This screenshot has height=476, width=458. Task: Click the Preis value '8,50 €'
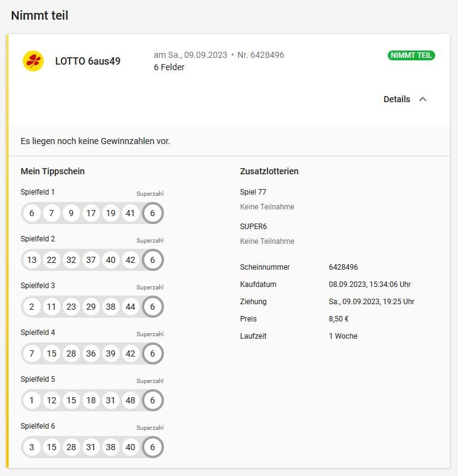pos(338,319)
